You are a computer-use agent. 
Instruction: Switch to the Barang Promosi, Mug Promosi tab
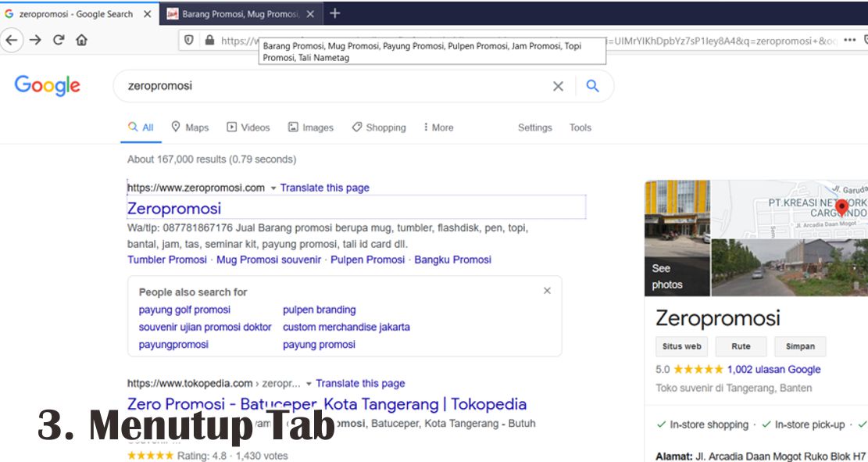click(x=241, y=14)
